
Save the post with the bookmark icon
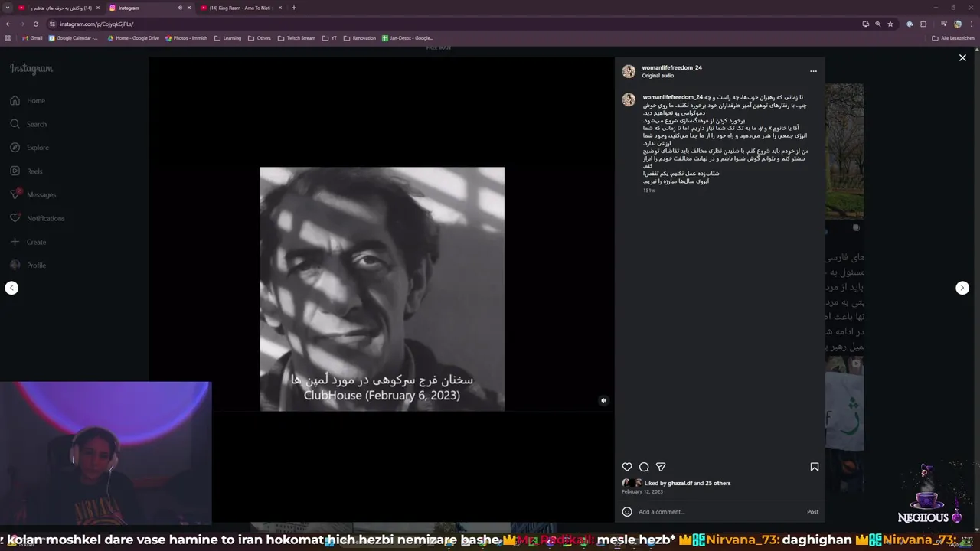coord(815,467)
